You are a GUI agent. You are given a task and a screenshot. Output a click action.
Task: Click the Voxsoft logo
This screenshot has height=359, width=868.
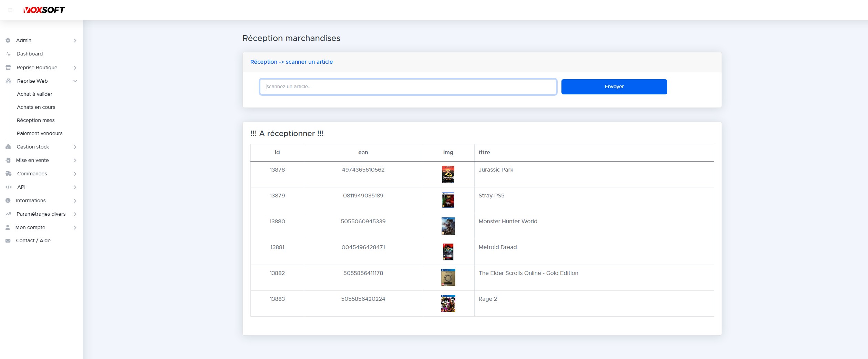tap(44, 10)
